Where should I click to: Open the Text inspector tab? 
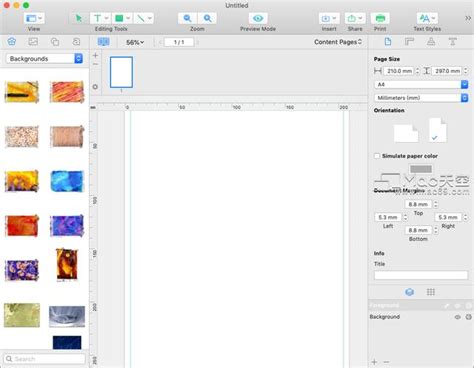(452, 42)
